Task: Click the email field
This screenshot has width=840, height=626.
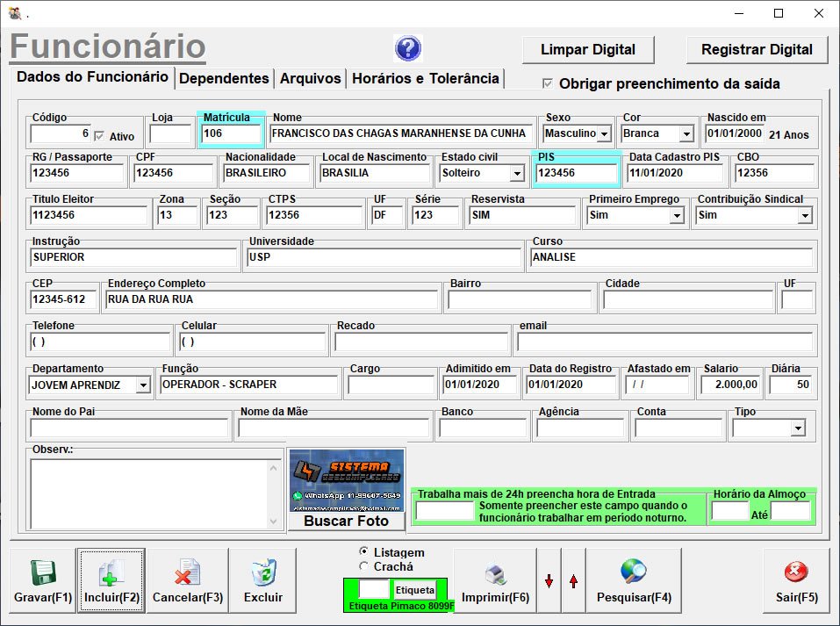Action: pos(664,342)
